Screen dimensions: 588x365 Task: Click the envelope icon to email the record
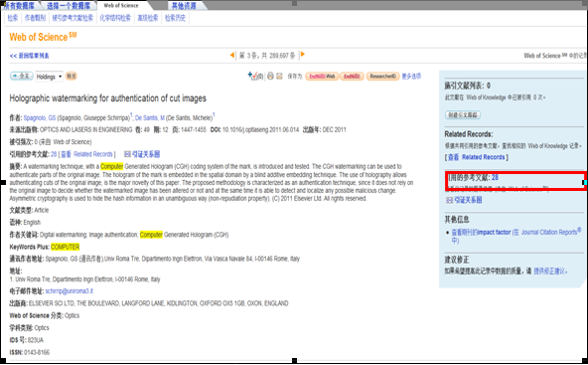(279, 77)
